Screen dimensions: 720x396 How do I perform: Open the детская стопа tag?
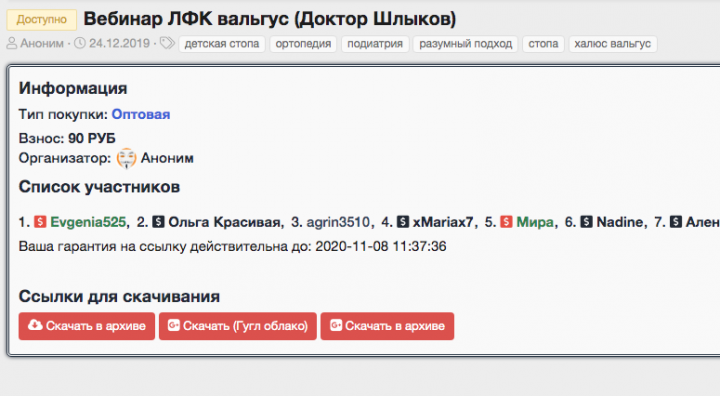click(x=222, y=44)
